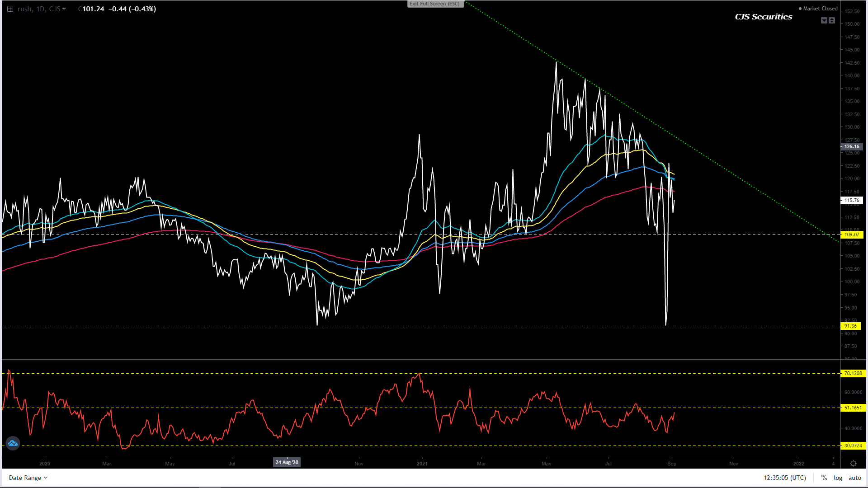Click the 126.16 price scale label
868x488 pixels.
click(x=852, y=146)
